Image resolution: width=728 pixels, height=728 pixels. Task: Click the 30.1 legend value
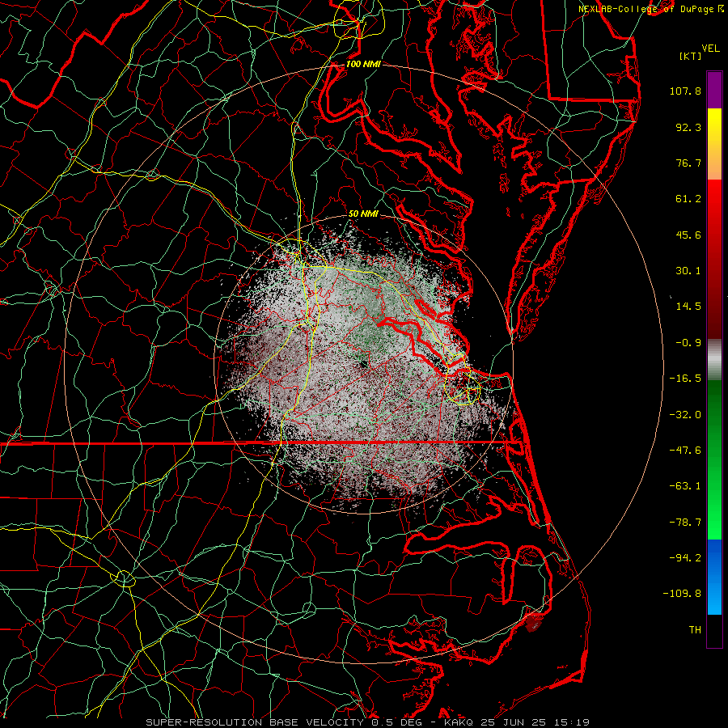tap(688, 271)
